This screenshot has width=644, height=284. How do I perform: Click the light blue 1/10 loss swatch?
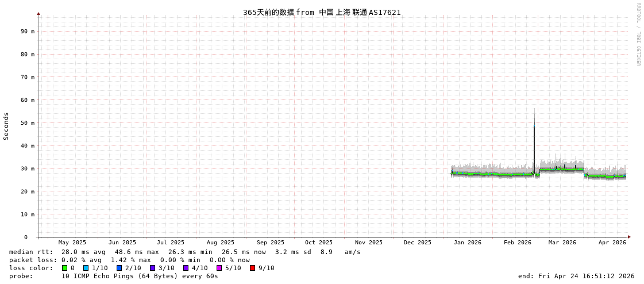[86, 268]
